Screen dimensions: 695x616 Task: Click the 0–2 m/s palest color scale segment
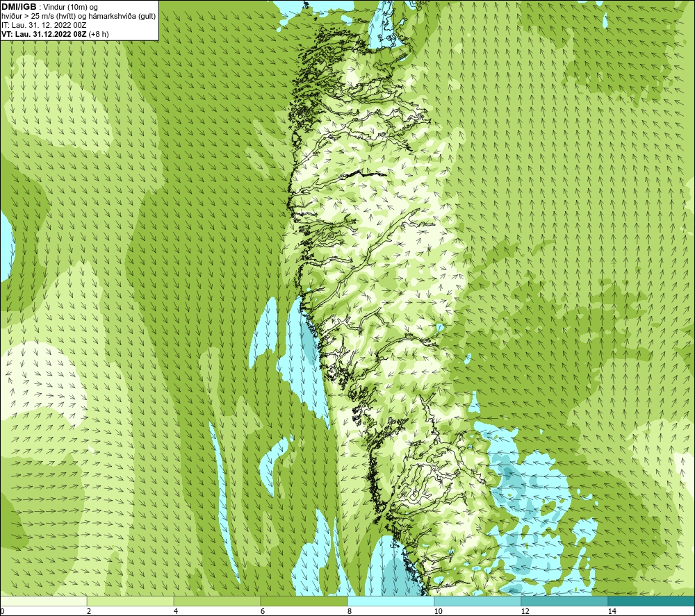pyautogui.click(x=43, y=601)
